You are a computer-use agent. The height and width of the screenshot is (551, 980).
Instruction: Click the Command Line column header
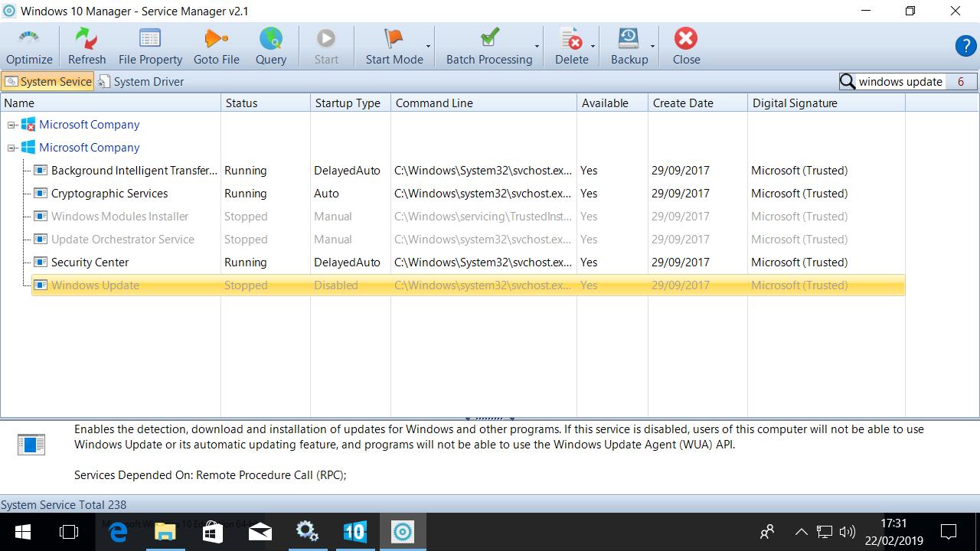click(484, 103)
